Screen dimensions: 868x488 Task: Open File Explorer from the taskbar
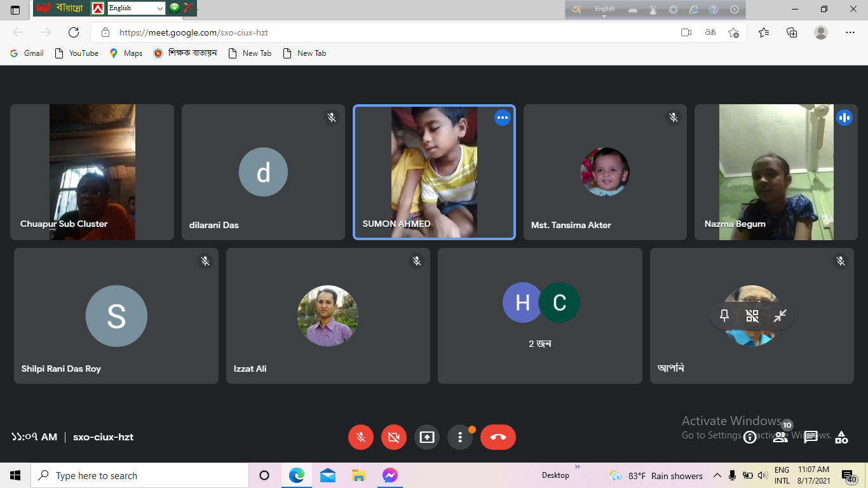(x=359, y=475)
